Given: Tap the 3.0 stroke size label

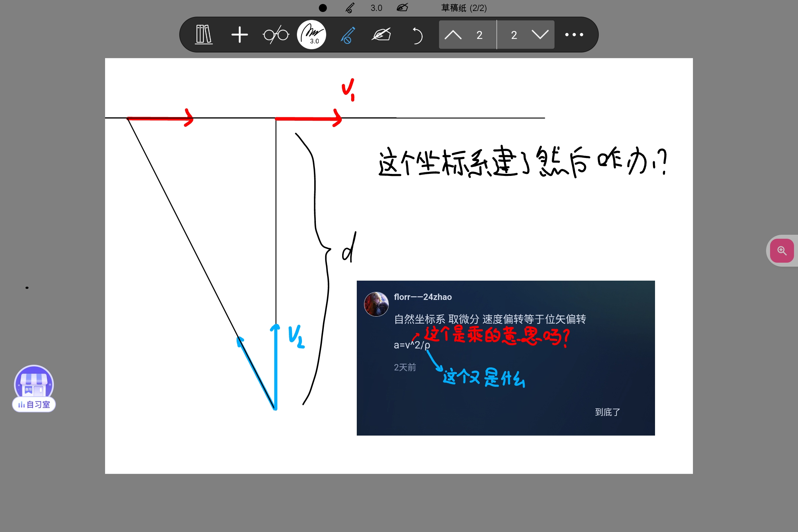Looking at the screenshot, I should 376,7.
